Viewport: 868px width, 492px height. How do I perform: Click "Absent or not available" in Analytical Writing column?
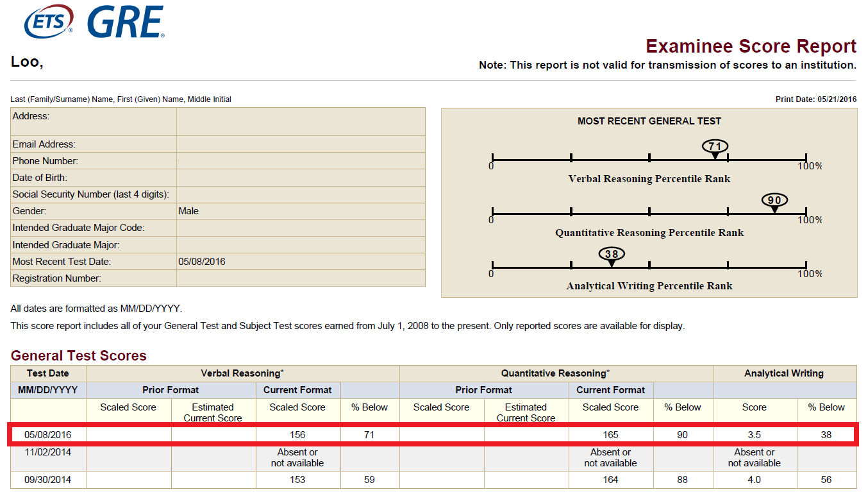[x=755, y=457]
